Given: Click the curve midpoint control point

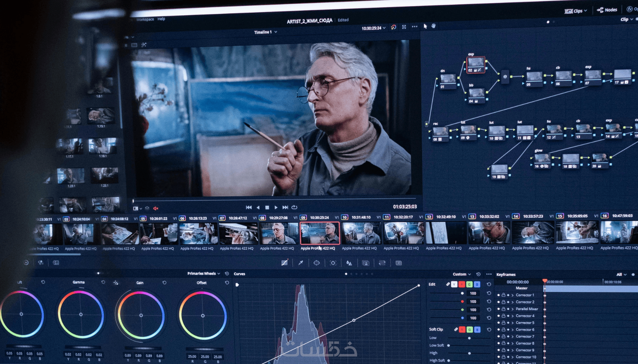Looking at the screenshot, I should point(354,320).
